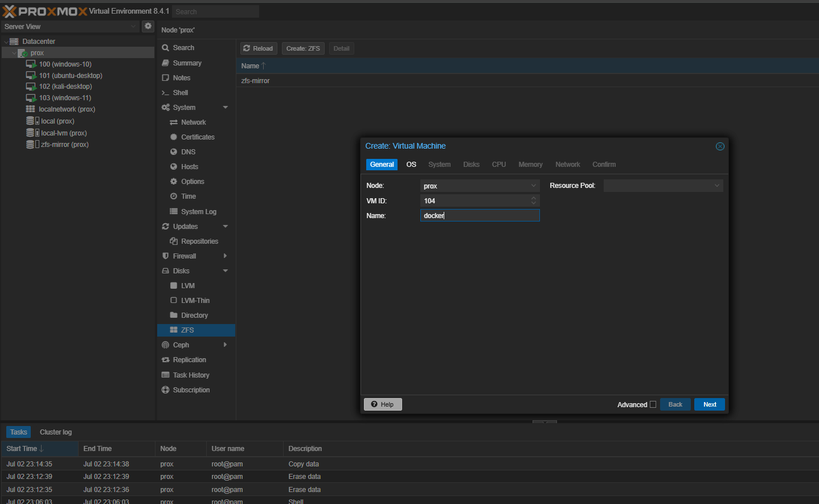
Task: Click the Create: ZFS button
Action: tap(303, 48)
